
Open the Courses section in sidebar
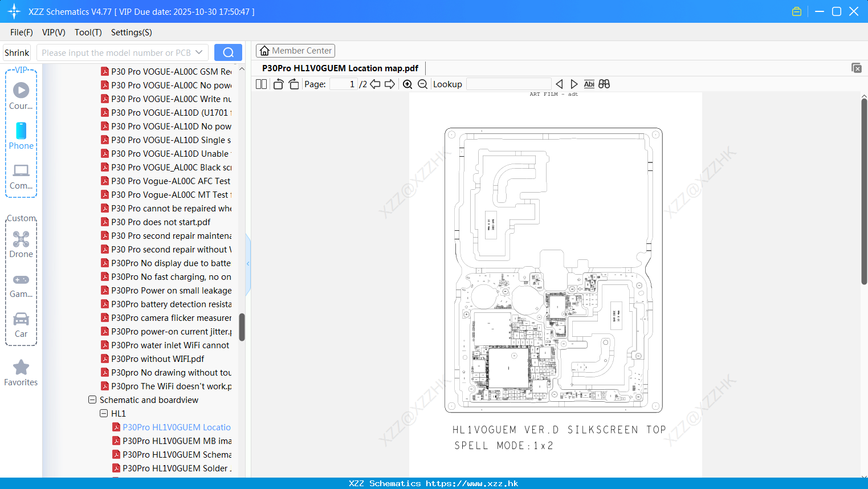pyautogui.click(x=21, y=96)
